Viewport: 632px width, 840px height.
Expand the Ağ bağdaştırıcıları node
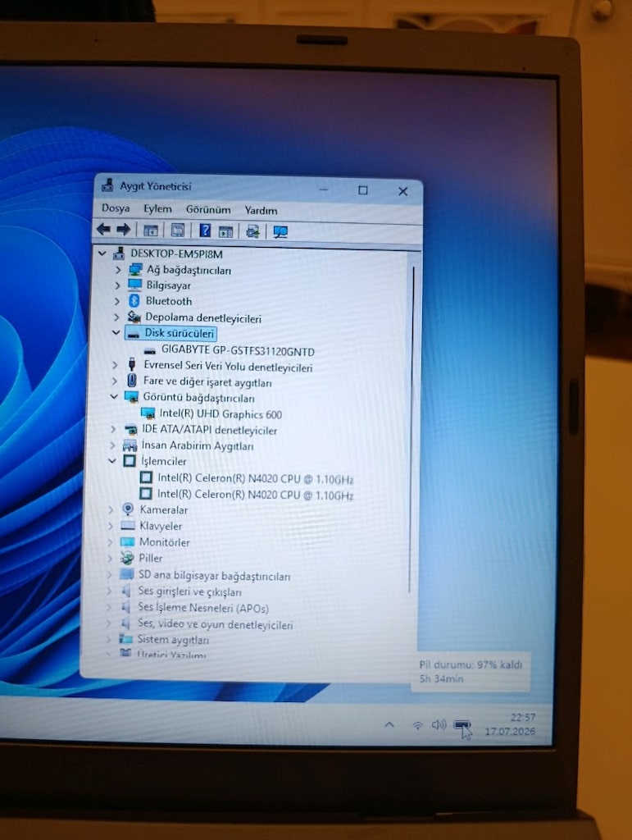click(x=118, y=270)
